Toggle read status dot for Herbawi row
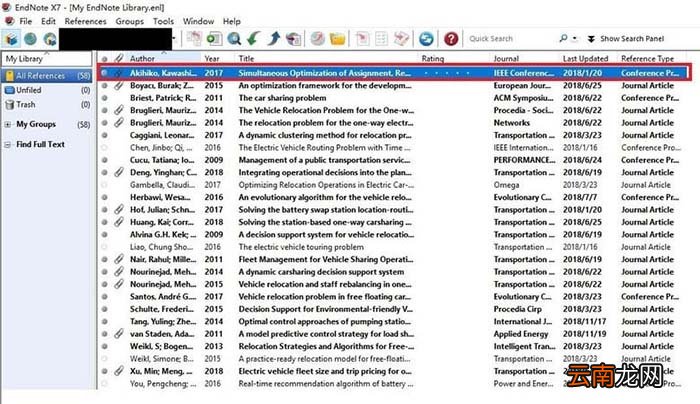 (104, 197)
